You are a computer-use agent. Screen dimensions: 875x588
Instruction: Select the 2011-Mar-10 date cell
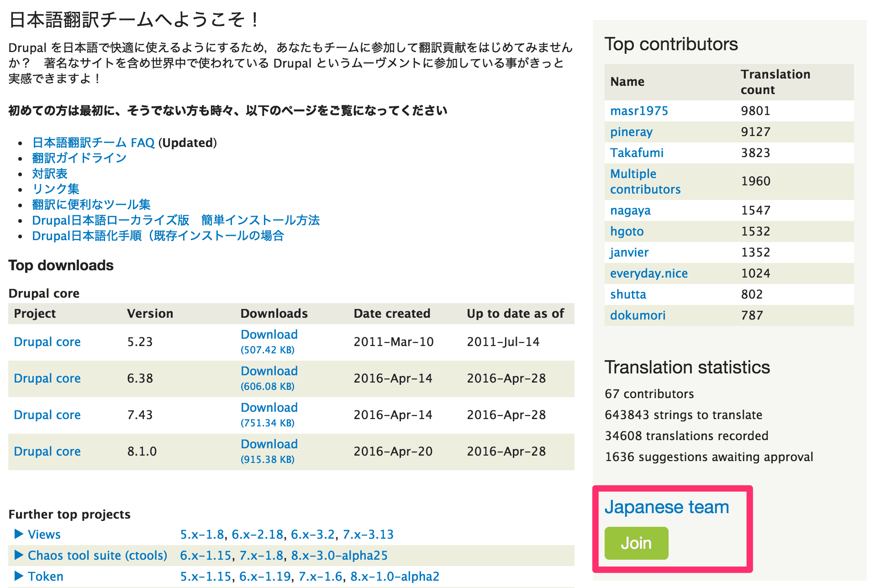coord(394,341)
